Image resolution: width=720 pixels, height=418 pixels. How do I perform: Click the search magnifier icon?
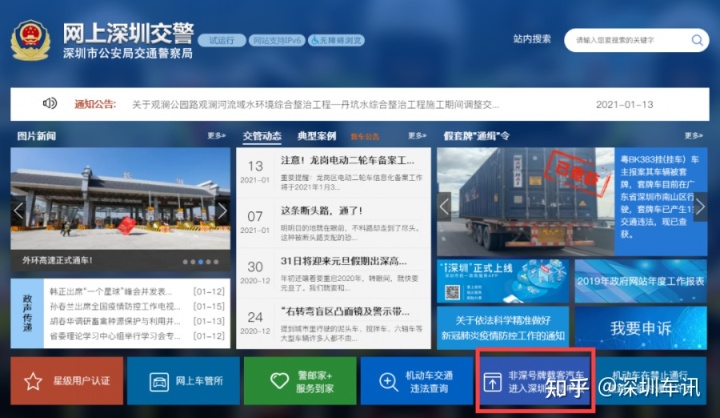tap(697, 40)
